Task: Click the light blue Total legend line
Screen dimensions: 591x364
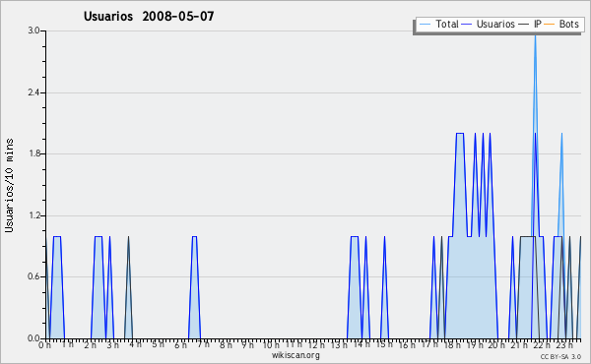Action: pos(425,25)
